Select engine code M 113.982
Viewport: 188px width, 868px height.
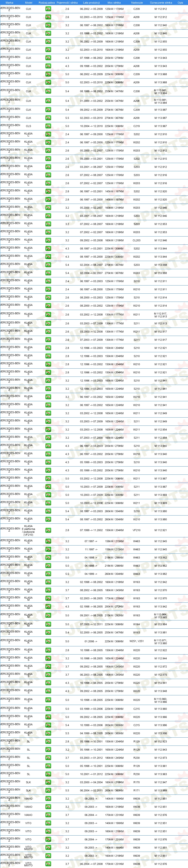click(x=161, y=573)
